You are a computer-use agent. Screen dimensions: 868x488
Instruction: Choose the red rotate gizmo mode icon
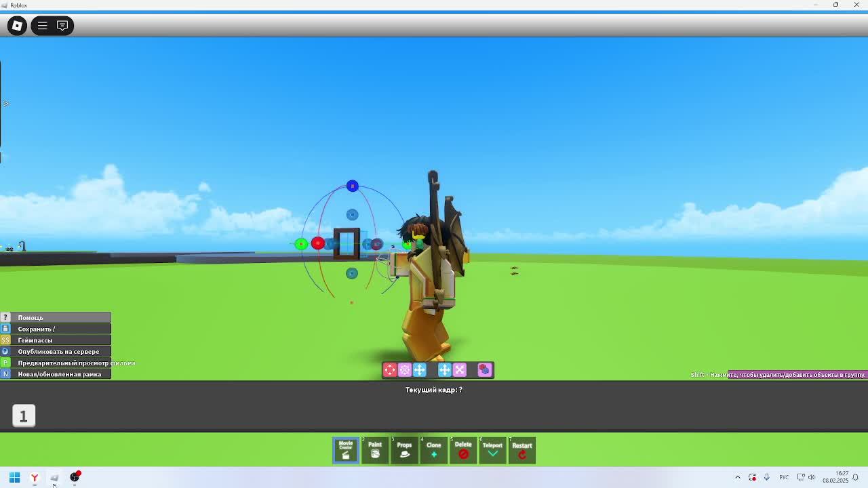point(390,369)
